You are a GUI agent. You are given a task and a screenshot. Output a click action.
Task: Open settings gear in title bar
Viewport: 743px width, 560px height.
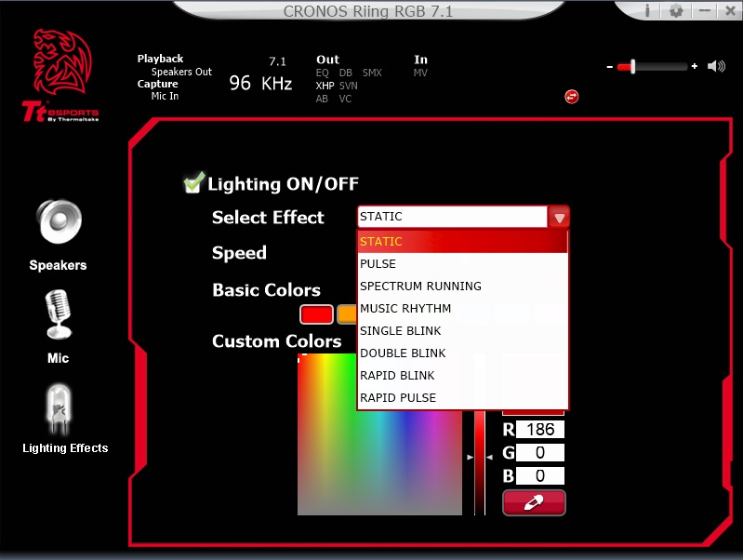676,10
